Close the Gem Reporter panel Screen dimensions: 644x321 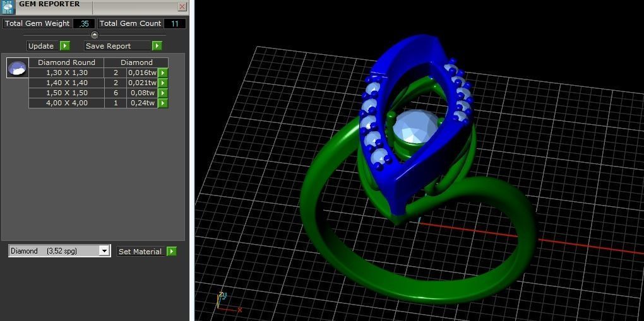182,6
